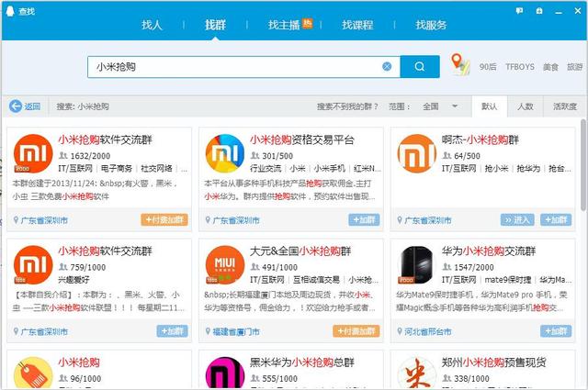This screenshot has height=390, width=588.
Task: Open 大元&全国小米抢购群 title
Action: 300,251
